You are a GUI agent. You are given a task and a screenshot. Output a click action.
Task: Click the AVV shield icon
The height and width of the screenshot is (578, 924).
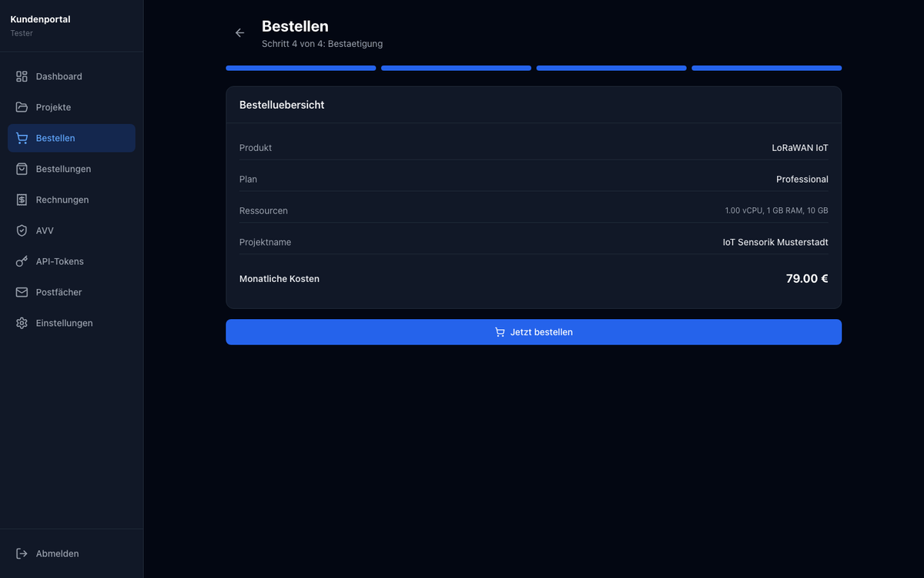point(22,230)
